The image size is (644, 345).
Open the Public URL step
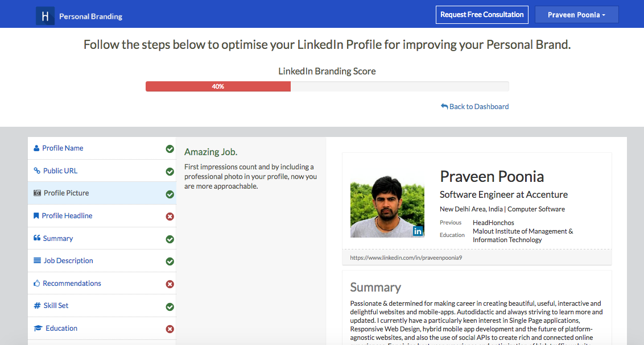point(102,171)
